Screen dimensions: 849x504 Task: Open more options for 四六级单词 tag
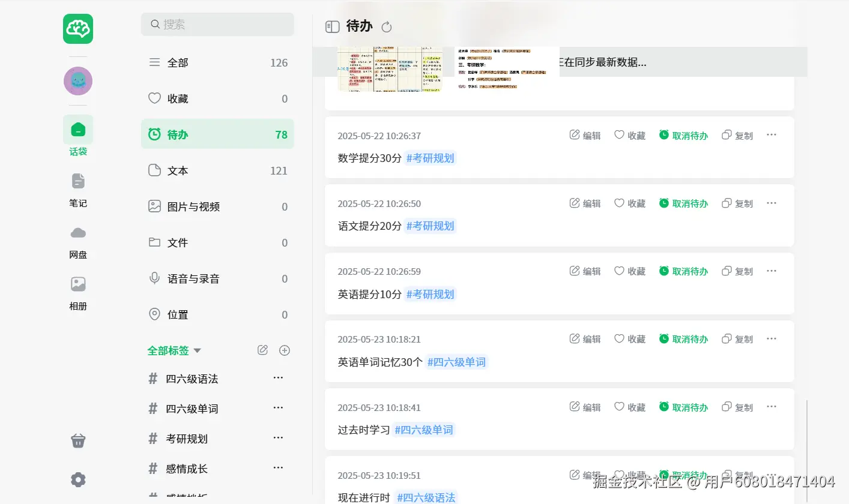point(278,408)
